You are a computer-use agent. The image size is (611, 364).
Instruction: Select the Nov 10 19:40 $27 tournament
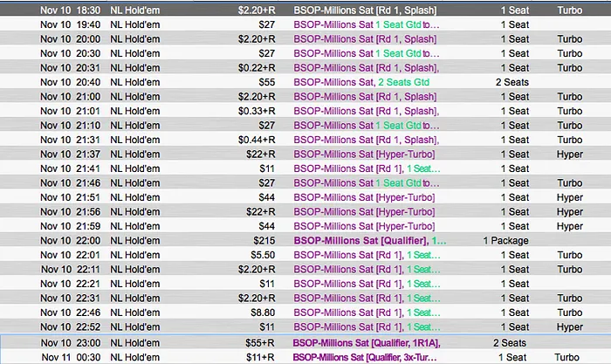click(x=305, y=24)
